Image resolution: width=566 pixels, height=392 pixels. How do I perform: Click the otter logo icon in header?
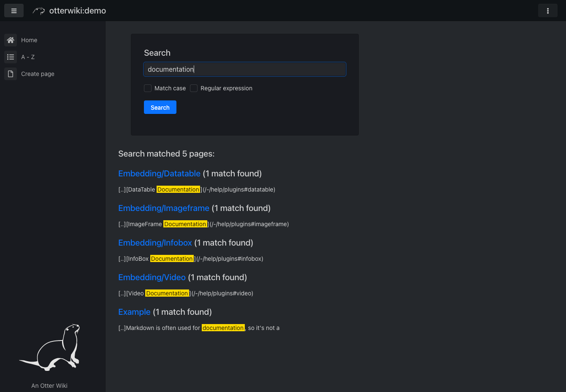click(39, 11)
